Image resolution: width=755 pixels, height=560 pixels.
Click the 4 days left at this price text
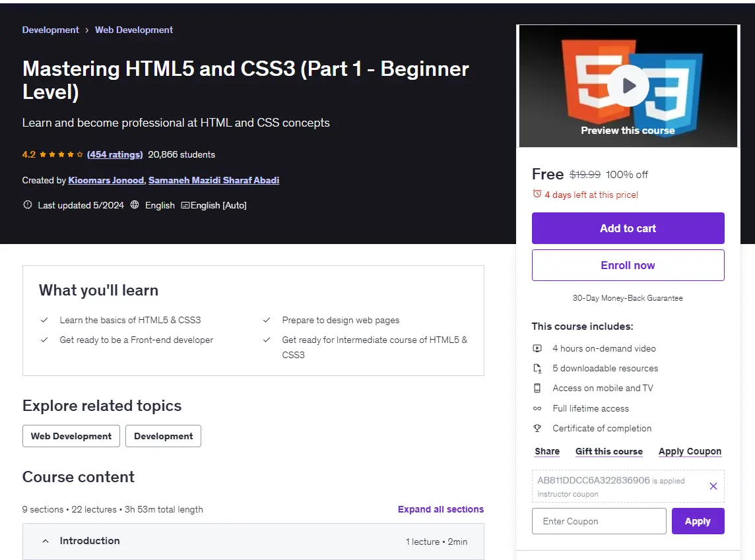(591, 195)
